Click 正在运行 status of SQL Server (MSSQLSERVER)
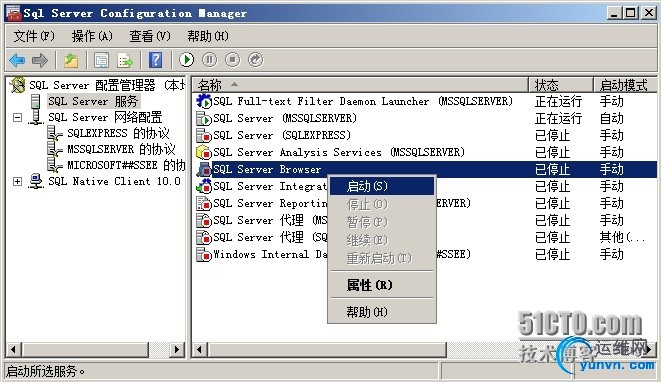Screen dimensions: 661x382 (559, 118)
